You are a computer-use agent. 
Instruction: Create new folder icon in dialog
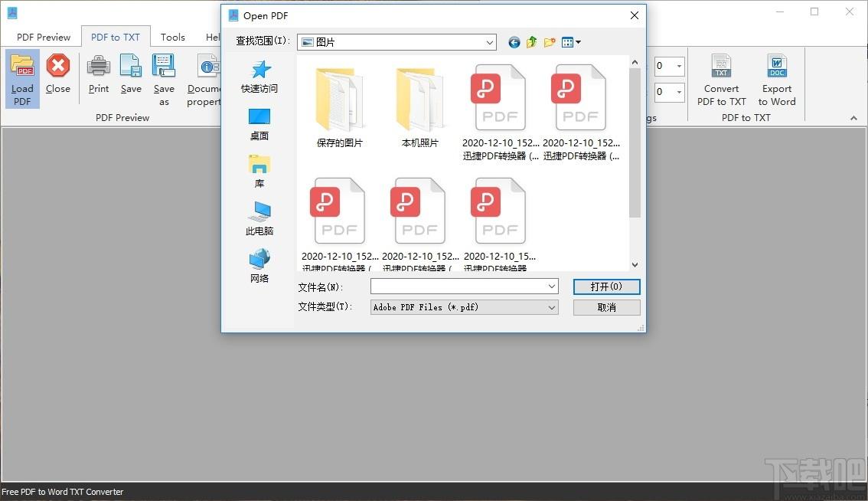click(x=549, y=42)
